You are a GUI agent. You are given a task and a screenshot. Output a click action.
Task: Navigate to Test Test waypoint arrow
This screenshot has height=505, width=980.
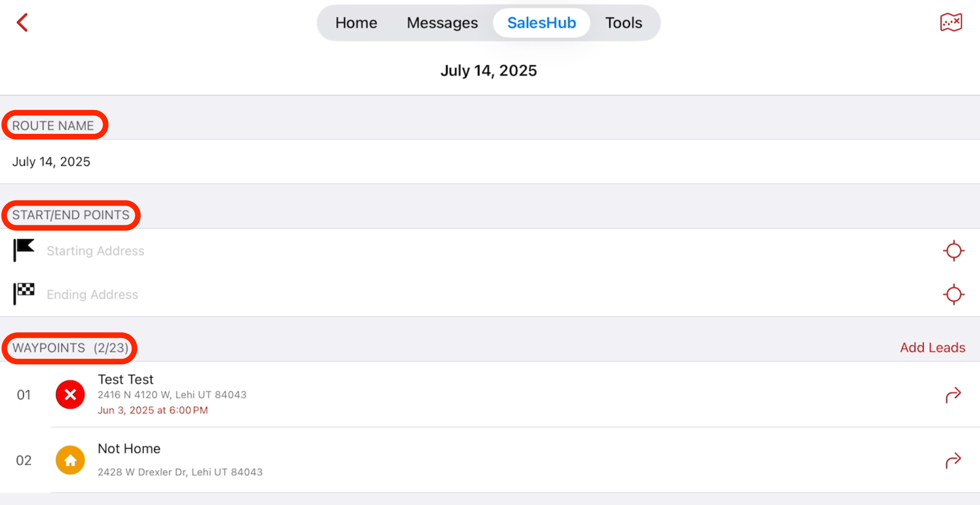(953, 395)
